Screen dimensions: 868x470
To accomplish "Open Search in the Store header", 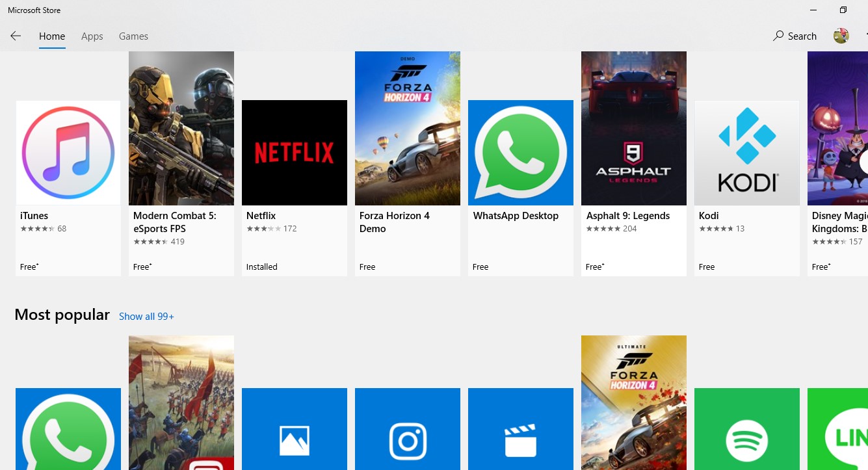I will click(795, 36).
